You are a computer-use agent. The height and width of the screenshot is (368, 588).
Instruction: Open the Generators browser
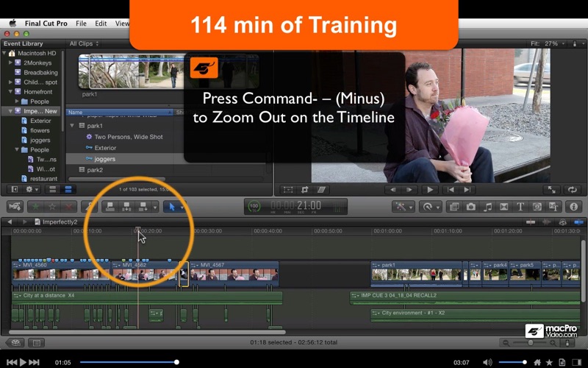point(537,207)
